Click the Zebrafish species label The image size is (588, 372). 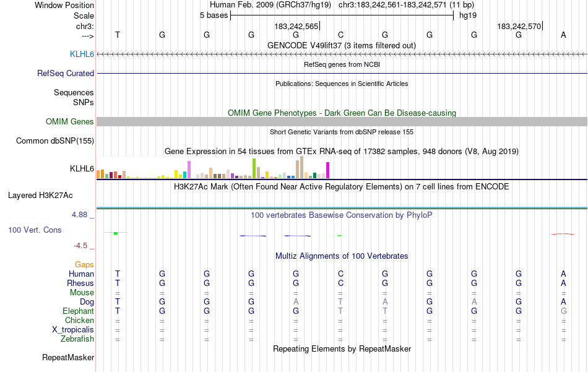coord(77,339)
